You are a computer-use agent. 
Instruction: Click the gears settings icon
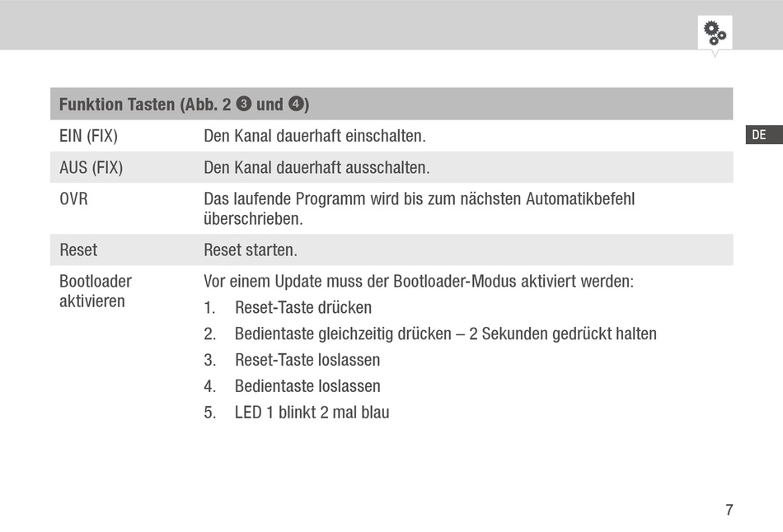coord(715,33)
